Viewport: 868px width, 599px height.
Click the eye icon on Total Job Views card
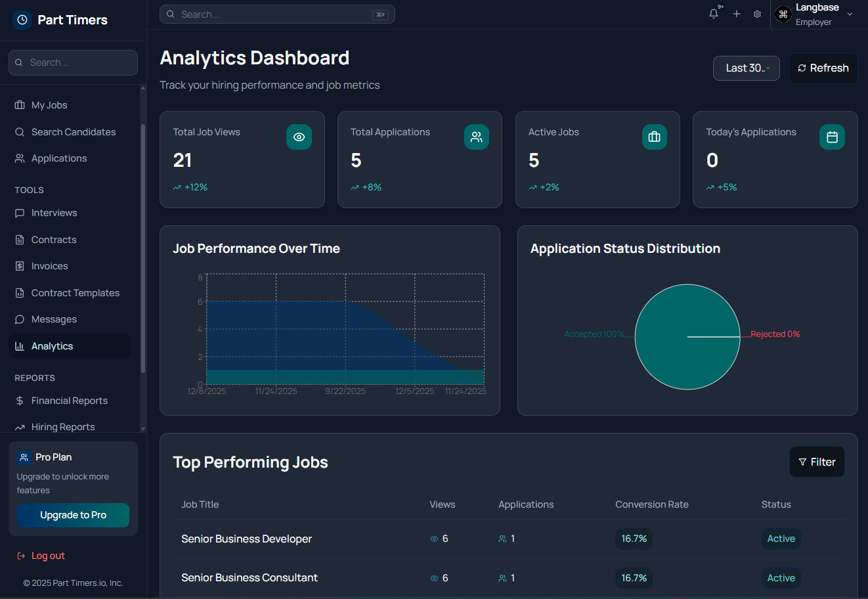(x=299, y=137)
